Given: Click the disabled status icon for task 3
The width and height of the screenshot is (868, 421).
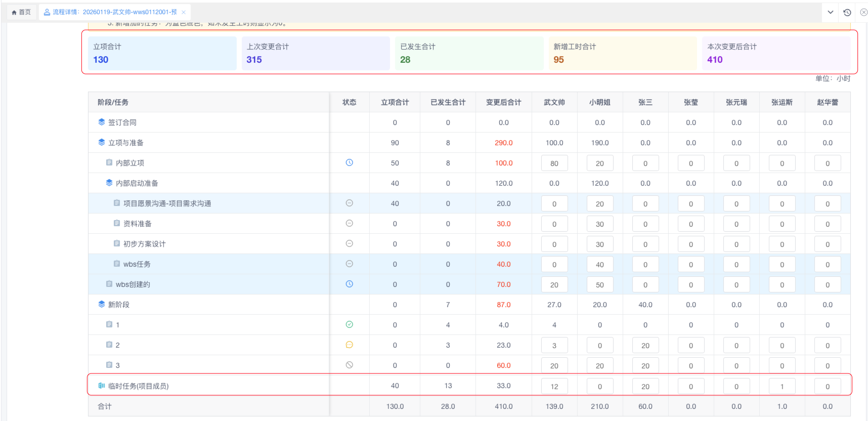Looking at the screenshot, I should click(x=349, y=365).
